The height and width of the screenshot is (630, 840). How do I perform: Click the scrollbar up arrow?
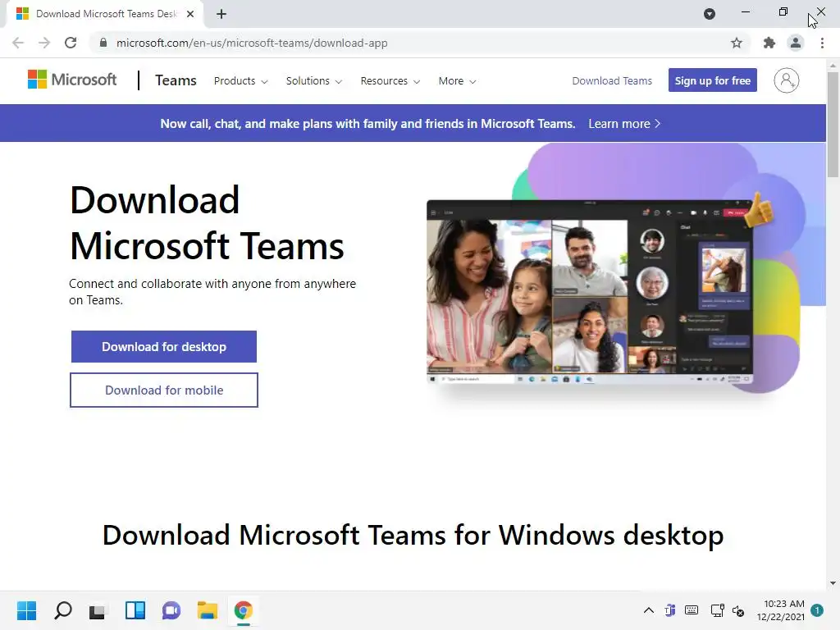point(833,66)
